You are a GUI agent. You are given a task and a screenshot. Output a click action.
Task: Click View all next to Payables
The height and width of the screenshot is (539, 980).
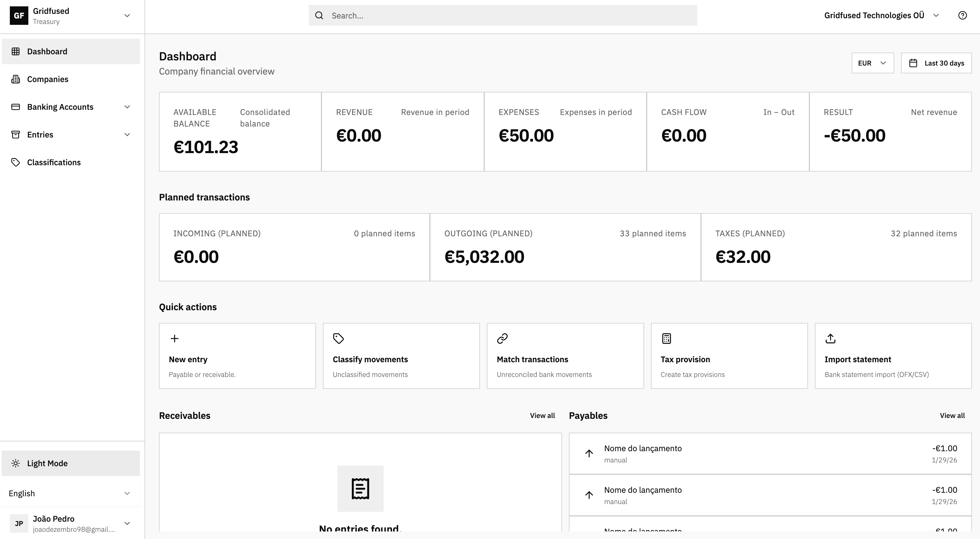(952, 415)
